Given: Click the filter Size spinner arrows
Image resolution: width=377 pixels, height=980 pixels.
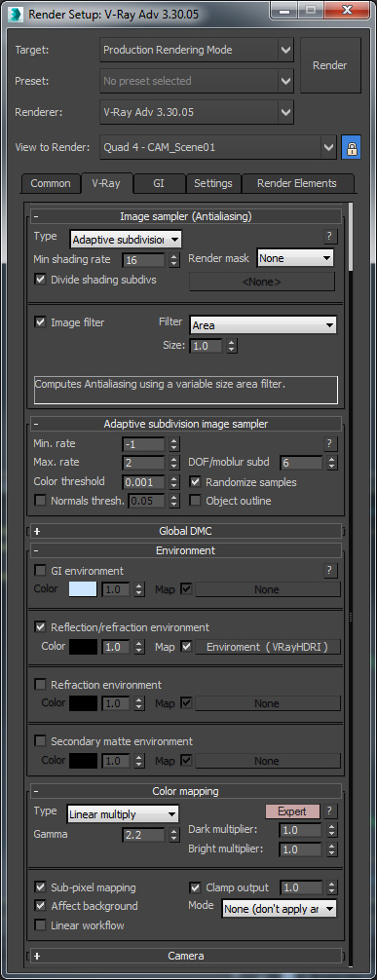Looking at the screenshot, I should 231,346.
